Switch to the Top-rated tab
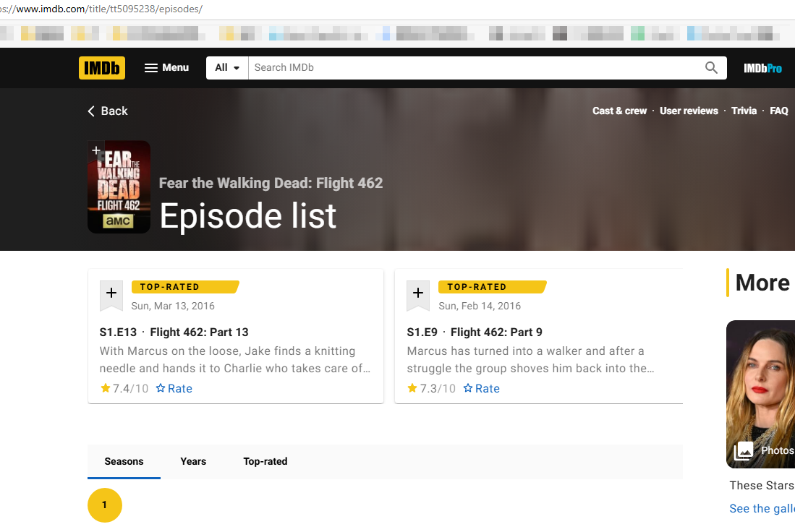 click(265, 462)
